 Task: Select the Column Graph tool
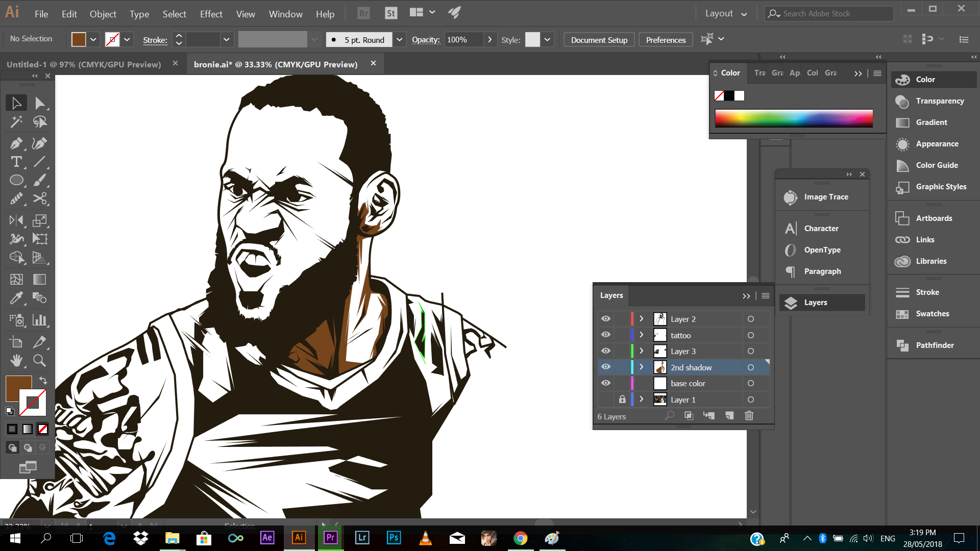pos(40,320)
